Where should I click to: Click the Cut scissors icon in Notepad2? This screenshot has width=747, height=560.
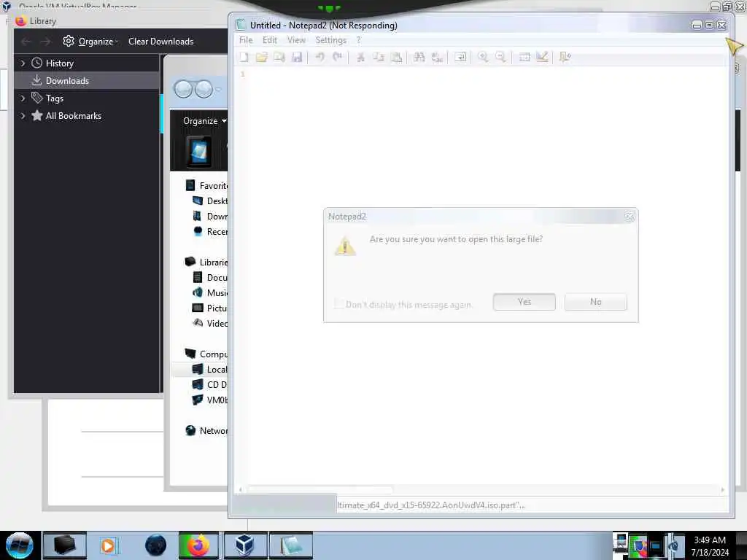[360, 57]
